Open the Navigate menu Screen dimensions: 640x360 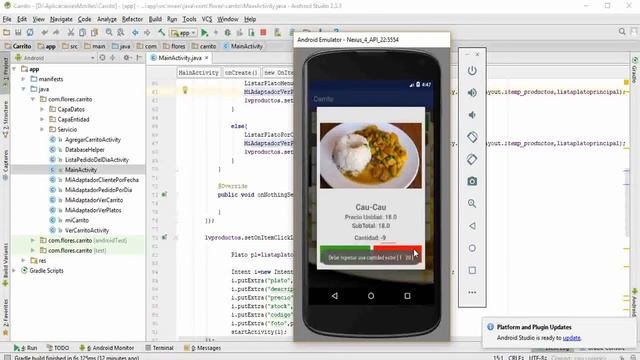coord(61,19)
